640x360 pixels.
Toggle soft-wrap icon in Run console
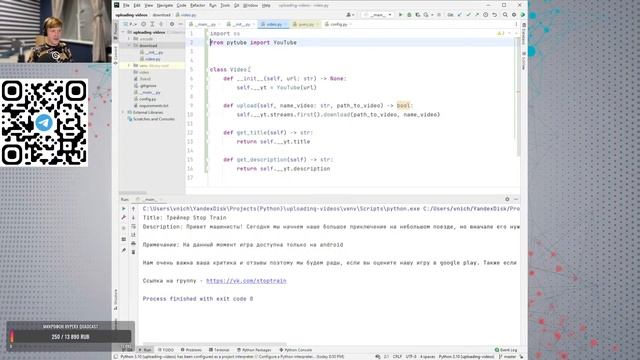[x=133, y=226]
